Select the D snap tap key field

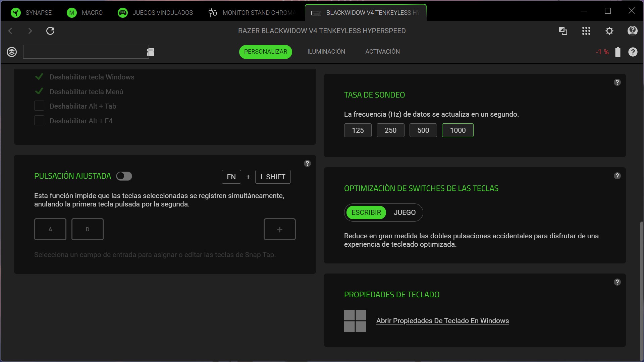[x=88, y=229]
